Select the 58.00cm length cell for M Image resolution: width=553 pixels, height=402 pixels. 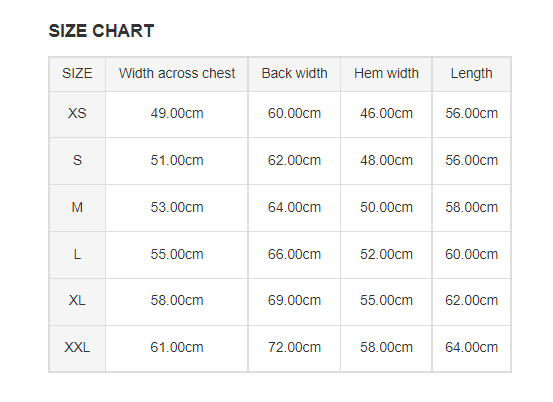pyautogui.click(x=472, y=208)
